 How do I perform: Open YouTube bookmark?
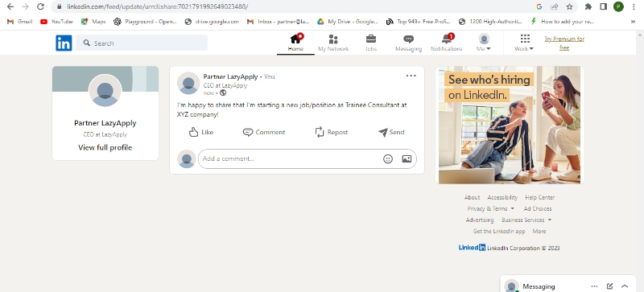coord(56,22)
